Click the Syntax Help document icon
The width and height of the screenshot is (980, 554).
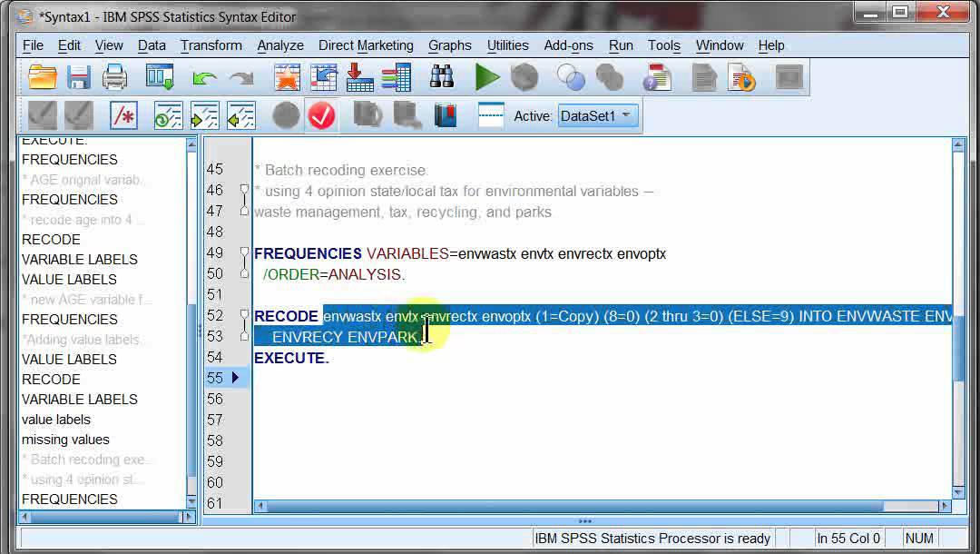(x=657, y=77)
